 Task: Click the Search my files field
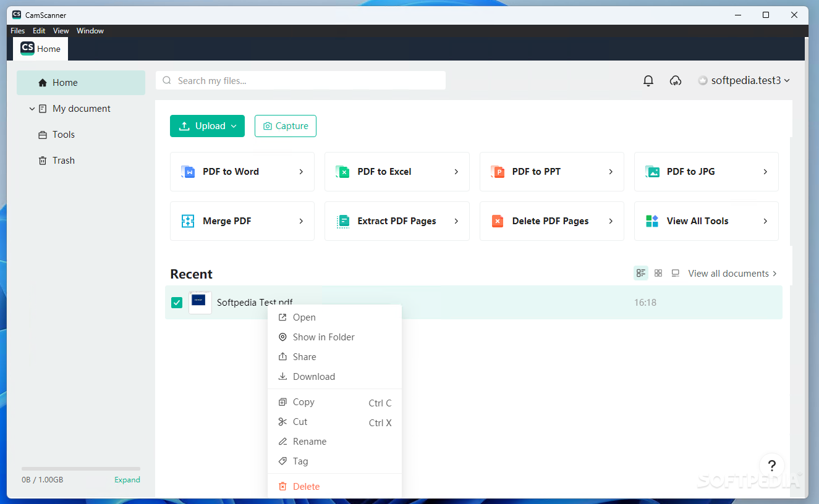coord(300,80)
